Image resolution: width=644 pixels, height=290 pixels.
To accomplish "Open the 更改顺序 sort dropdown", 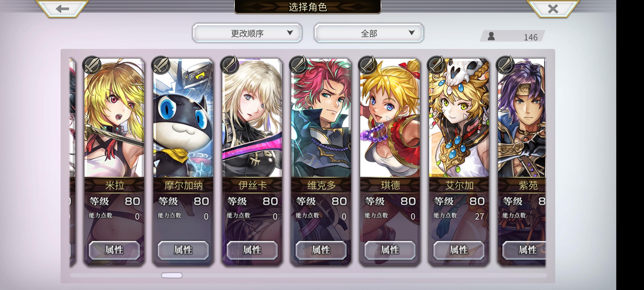I will pyautogui.click(x=247, y=33).
